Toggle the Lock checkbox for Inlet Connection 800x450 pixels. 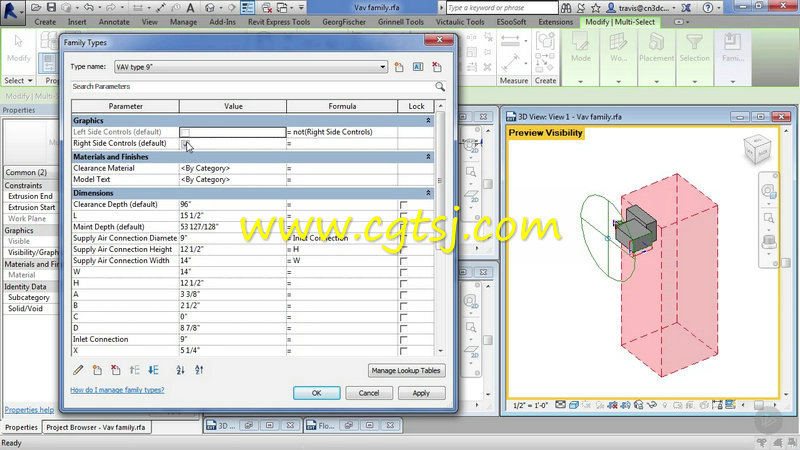coord(404,339)
